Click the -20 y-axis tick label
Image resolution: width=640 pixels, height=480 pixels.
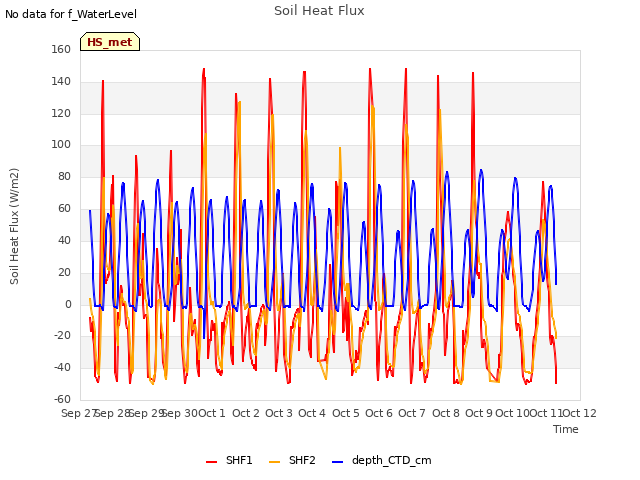[x=62, y=336]
